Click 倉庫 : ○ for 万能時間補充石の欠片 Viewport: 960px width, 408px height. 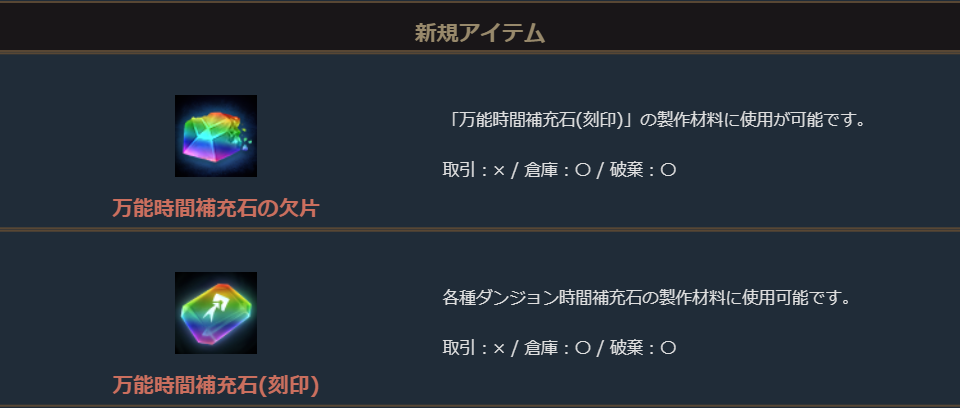558,170
